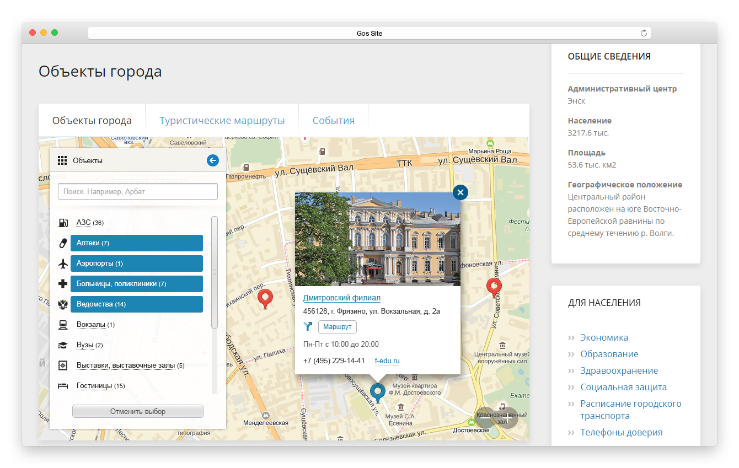Click the Административный центр heading
This screenshot has width=739, height=468.
pos(622,89)
